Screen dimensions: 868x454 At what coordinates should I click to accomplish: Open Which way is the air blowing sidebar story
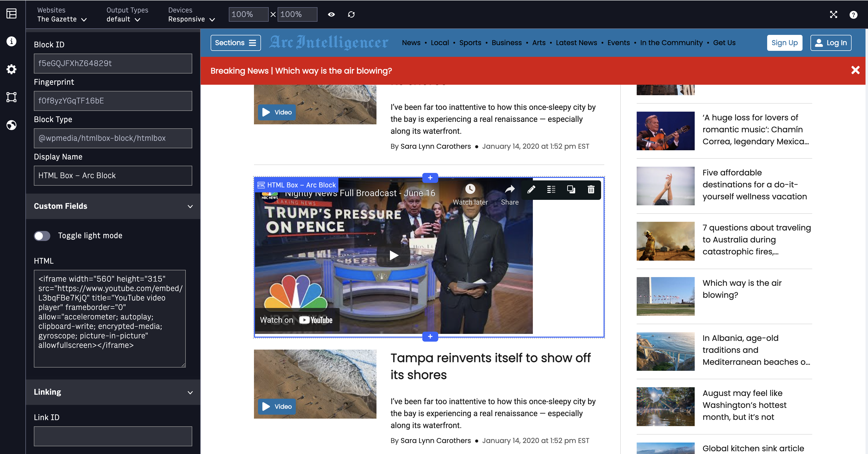click(x=742, y=289)
